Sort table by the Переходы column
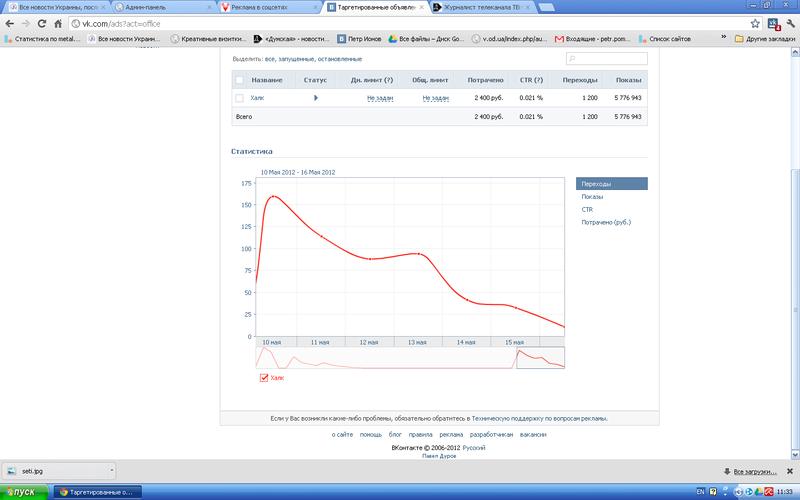 coord(580,80)
